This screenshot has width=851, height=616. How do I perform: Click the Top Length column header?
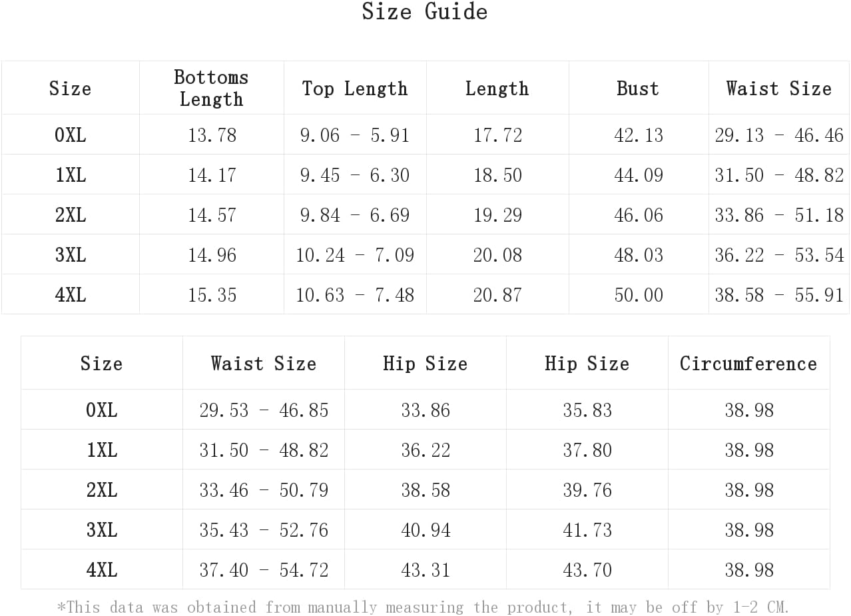point(355,88)
